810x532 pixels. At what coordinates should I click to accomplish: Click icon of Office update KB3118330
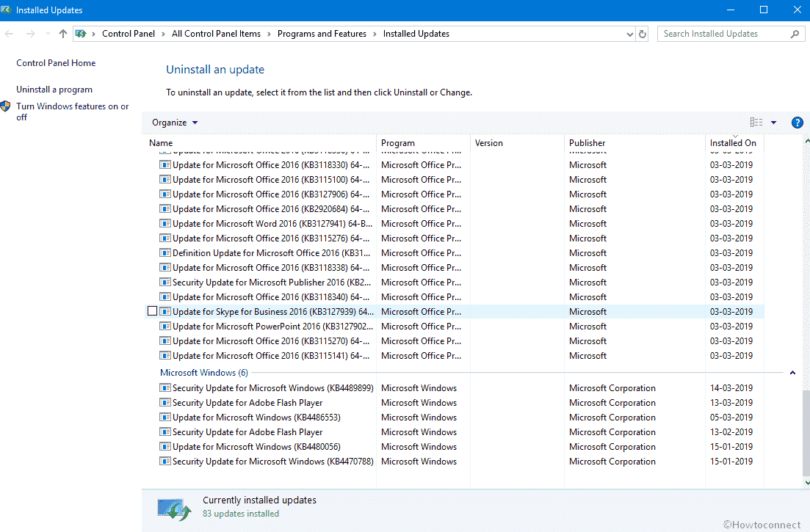point(165,165)
